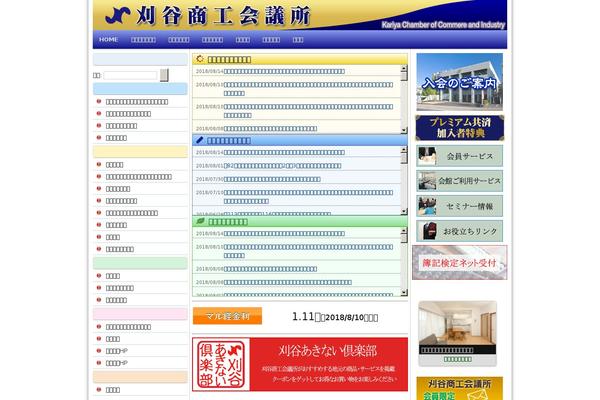Open the プレミアム共済加入者特典 banner
600x400 pixels.
click(460, 128)
